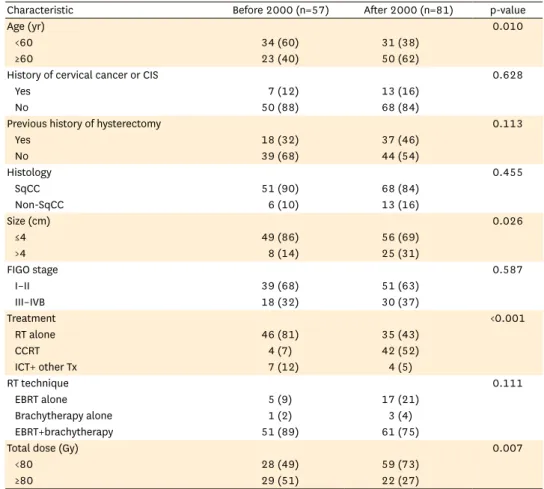Click '46 (81)' in the RT alone row
The width and height of the screenshot is (544, 489).
coord(280,335)
